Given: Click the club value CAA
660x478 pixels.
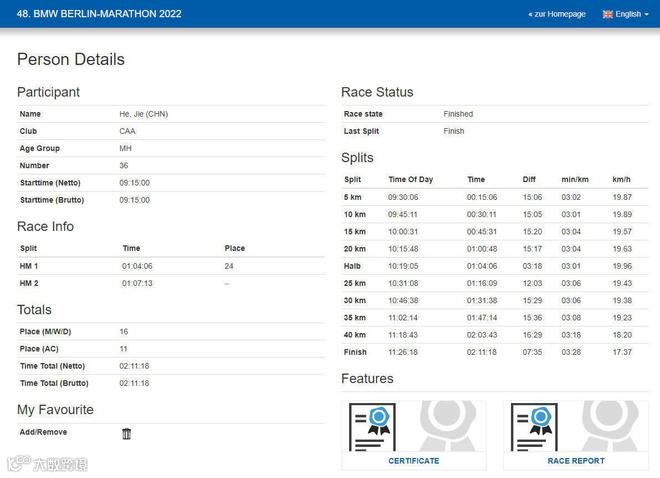Looking at the screenshot, I should [x=127, y=131].
